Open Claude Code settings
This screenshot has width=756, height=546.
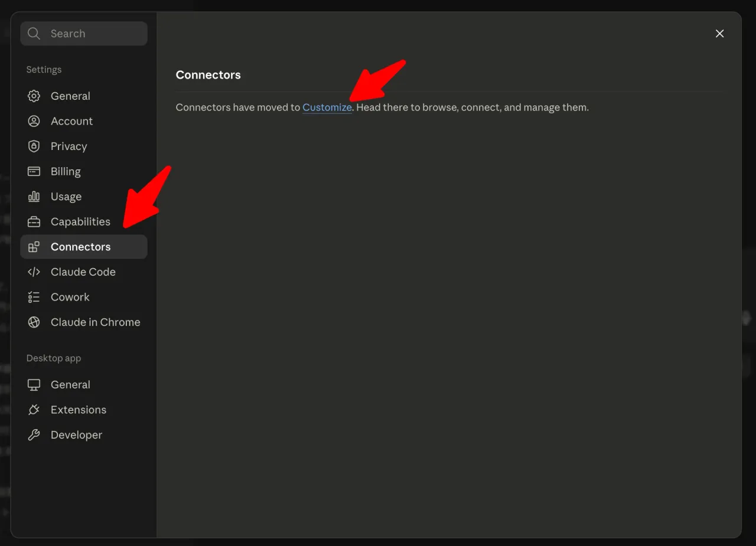click(84, 272)
